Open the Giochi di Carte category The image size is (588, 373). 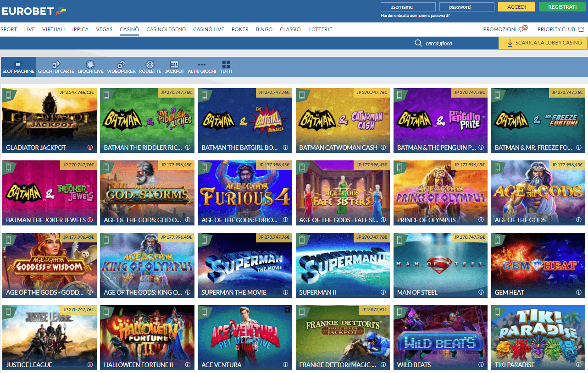point(56,67)
